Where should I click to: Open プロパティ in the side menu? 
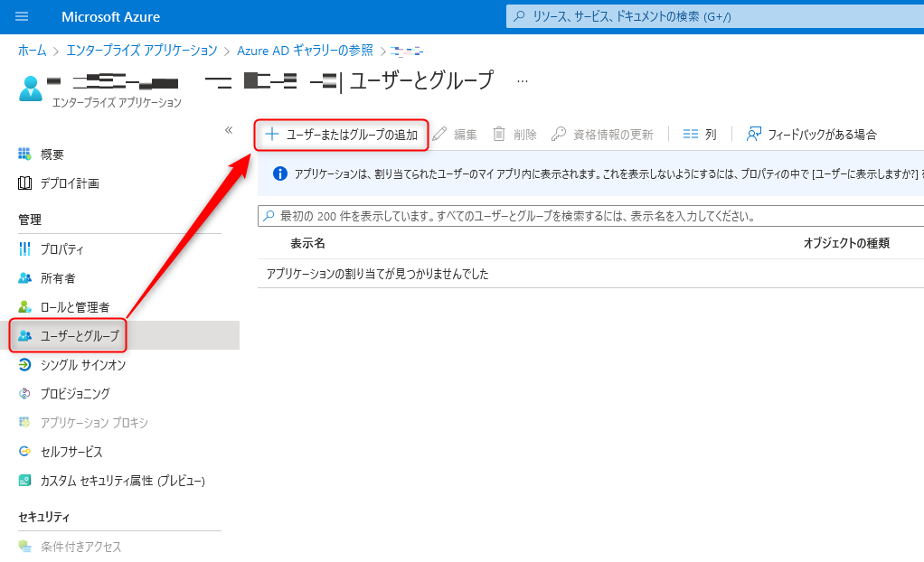(62, 249)
